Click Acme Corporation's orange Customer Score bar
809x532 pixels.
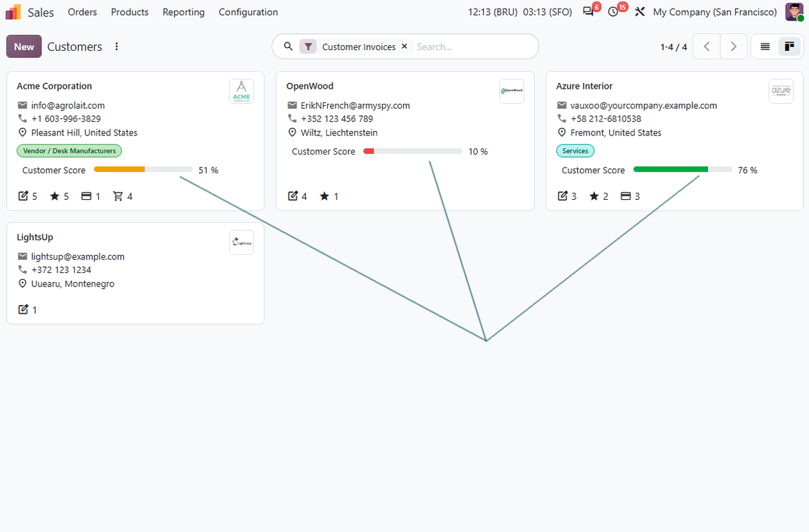tap(143, 169)
